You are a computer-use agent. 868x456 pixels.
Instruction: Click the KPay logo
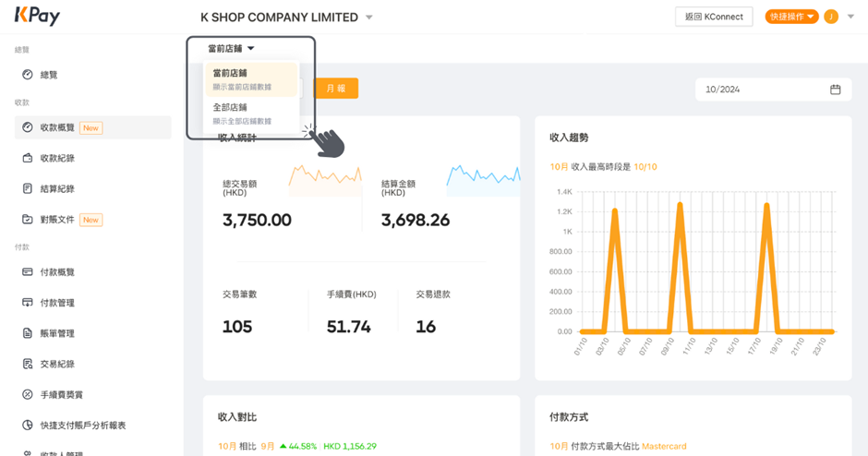(x=37, y=16)
